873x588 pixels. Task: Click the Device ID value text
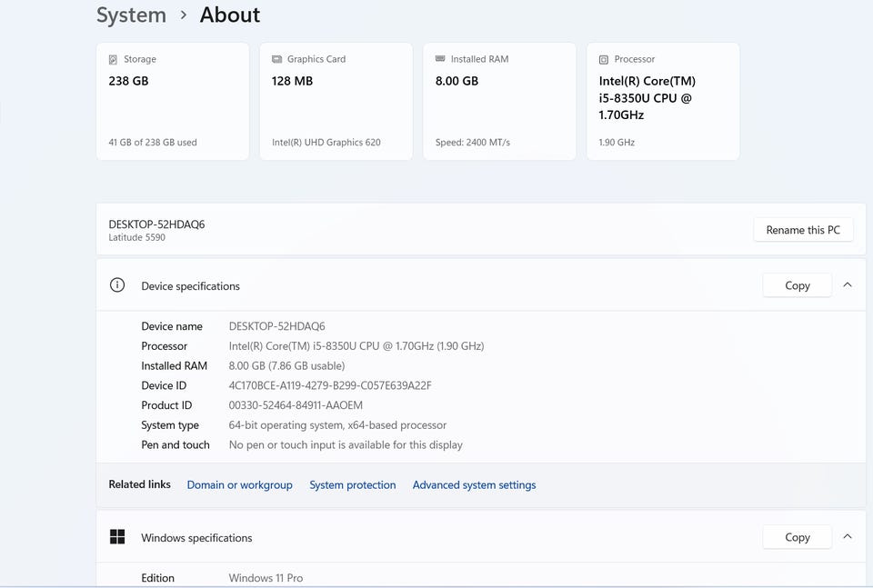(330, 385)
